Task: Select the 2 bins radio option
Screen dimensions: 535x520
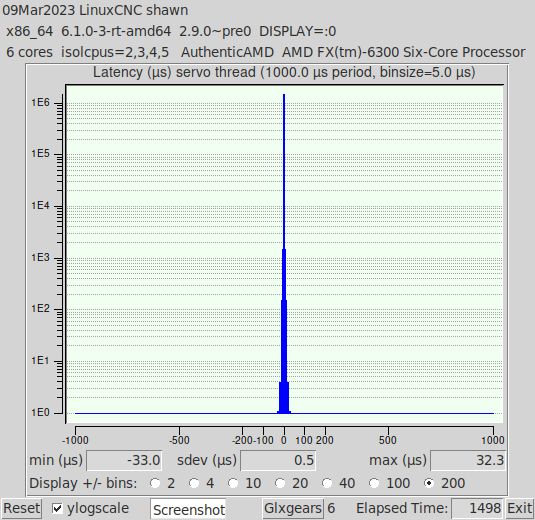Action: pyautogui.click(x=155, y=483)
